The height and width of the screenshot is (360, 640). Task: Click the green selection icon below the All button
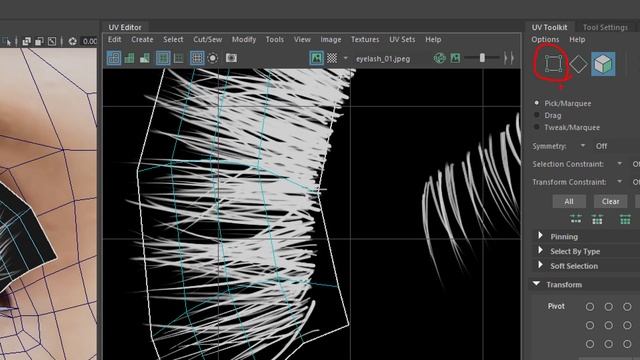pyautogui.click(x=576, y=220)
